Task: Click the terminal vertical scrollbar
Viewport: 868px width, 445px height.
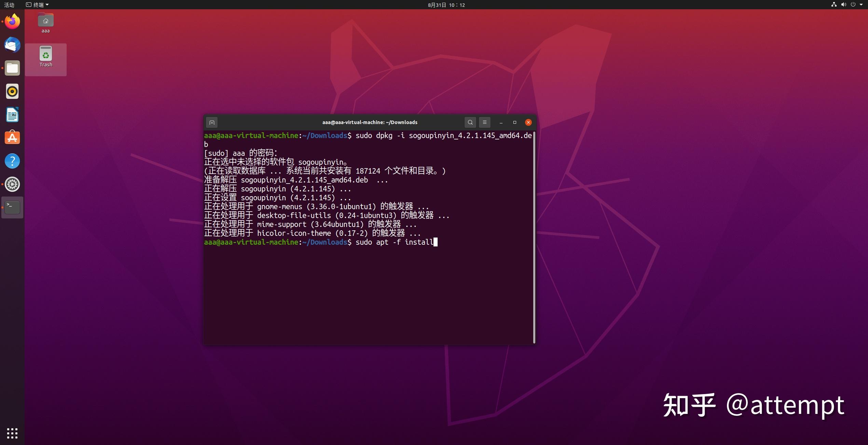Action: tap(534, 238)
